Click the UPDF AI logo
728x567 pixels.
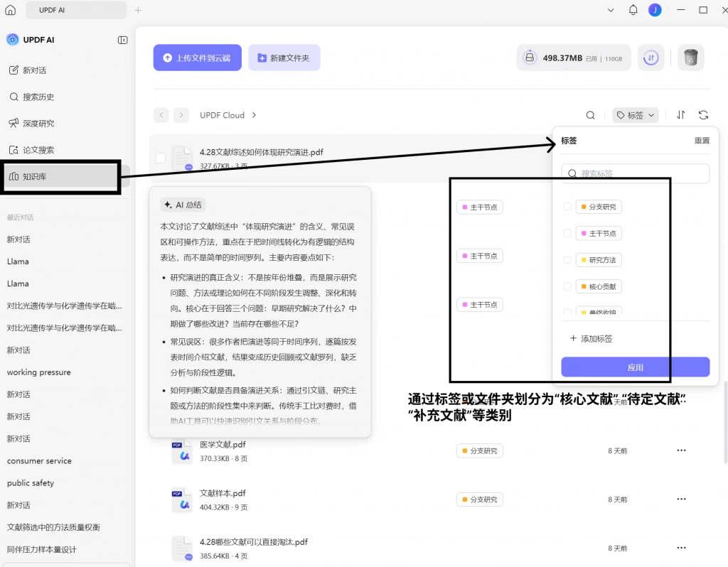[x=13, y=40]
